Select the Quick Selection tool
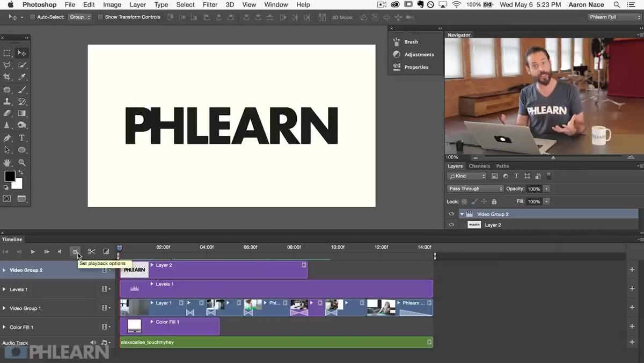 (22, 65)
